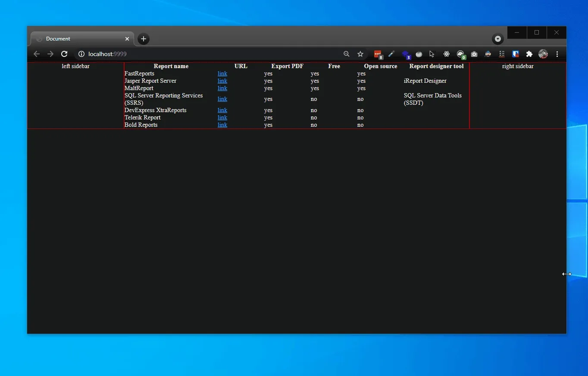The width and height of the screenshot is (588, 376).
Task: Open the tab search dropdown arrow
Action: click(498, 39)
